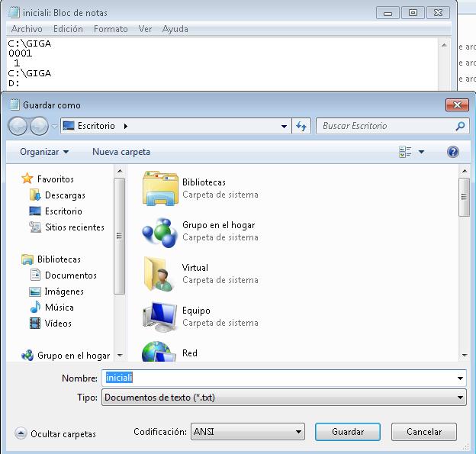Screen dimensions: 476x454
Task: Collapse folders with Ocultar carpetas
Action: (x=55, y=433)
